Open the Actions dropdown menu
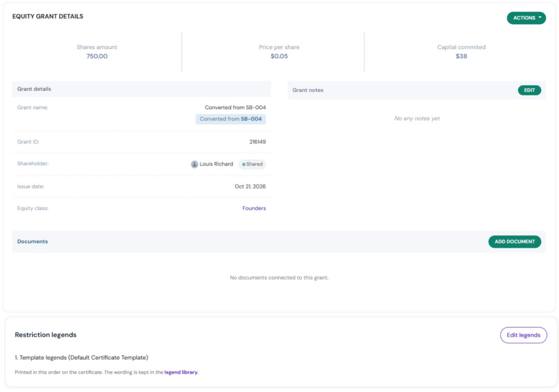The image size is (559, 392). pyautogui.click(x=526, y=18)
